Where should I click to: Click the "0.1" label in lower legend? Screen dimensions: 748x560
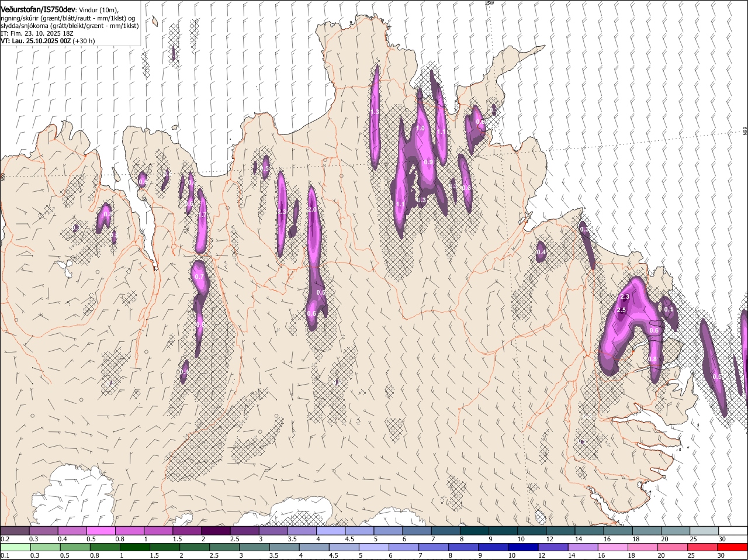[5, 555]
